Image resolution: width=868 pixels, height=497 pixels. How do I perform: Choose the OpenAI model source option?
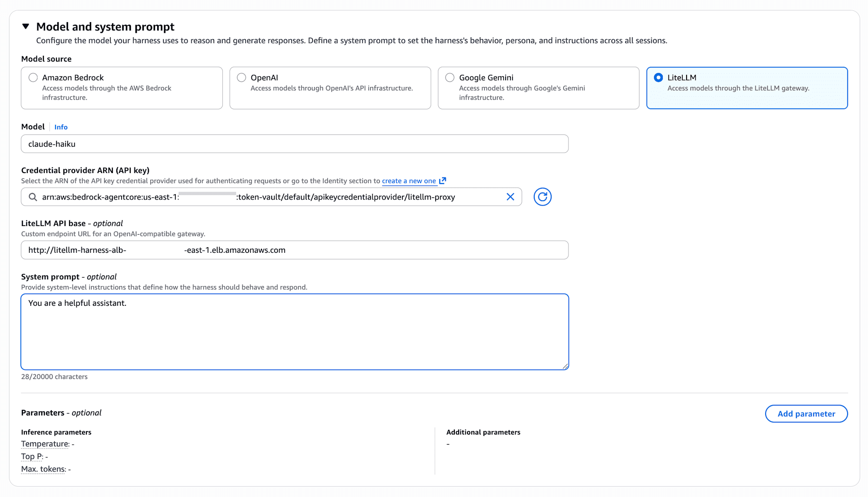coord(242,78)
